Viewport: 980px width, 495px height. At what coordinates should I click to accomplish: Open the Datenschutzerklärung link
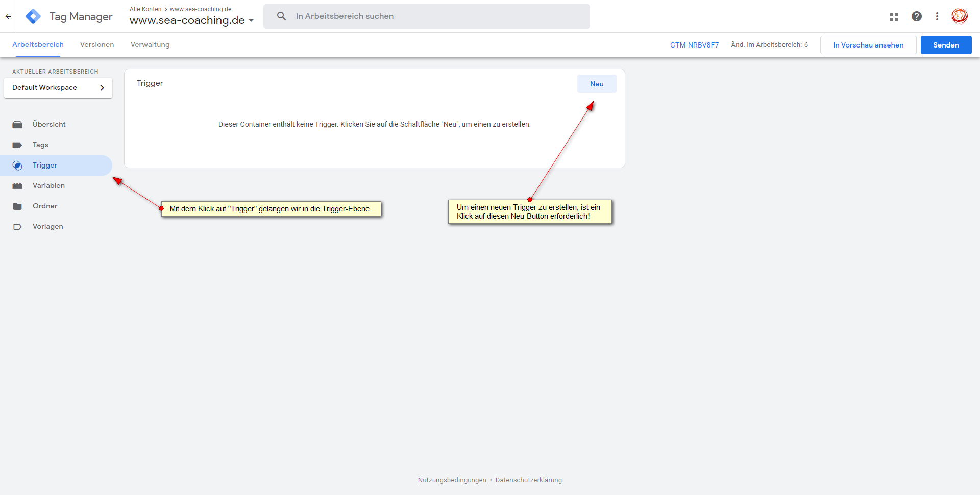pos(528,480)
